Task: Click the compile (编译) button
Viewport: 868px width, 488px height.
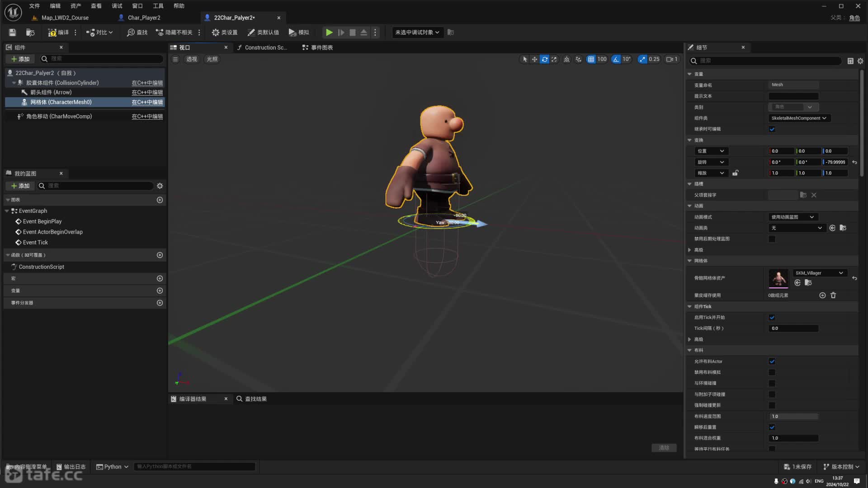Action: click(58, 33)
